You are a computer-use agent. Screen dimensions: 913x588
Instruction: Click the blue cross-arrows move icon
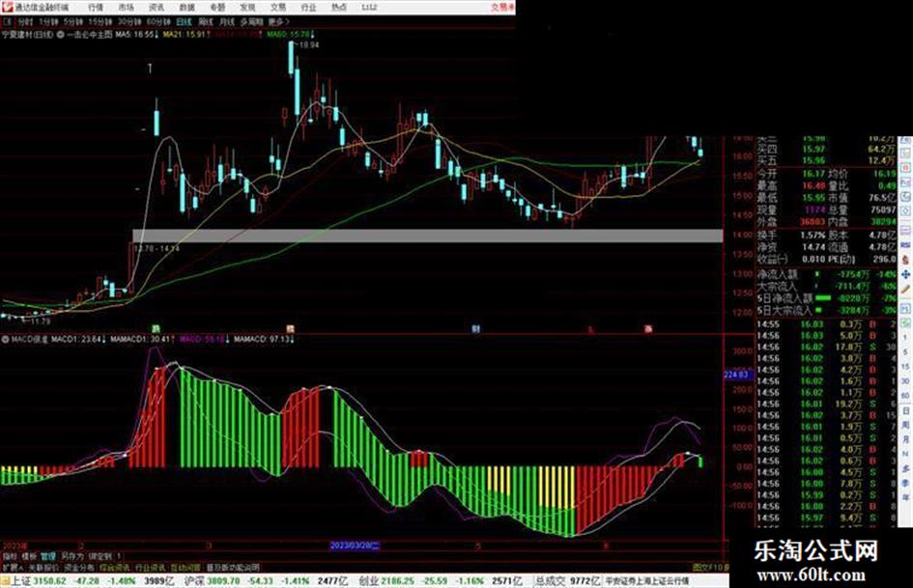[x=905, y=274]
